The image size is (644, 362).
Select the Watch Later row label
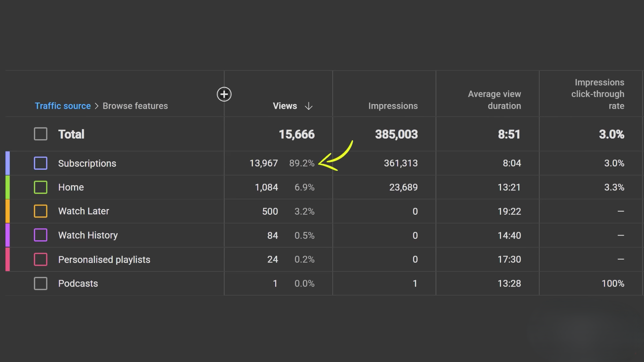pos(84,211)
